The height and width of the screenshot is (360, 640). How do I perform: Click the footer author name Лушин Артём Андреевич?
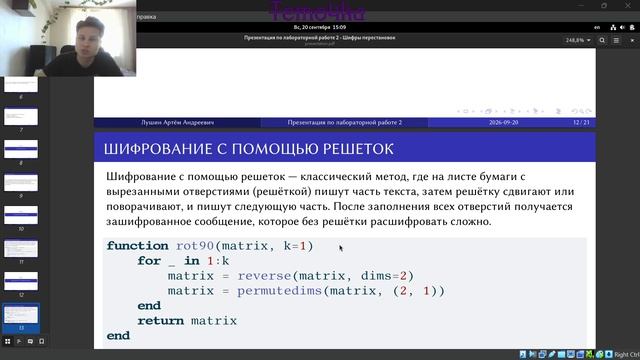click(178, 122)
